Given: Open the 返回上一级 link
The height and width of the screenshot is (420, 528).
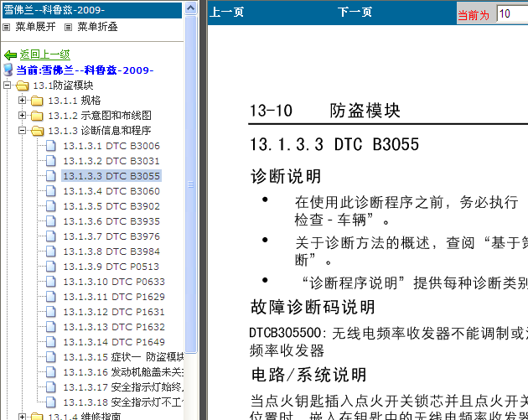Looking at the screenshot, I should point(44,54).
